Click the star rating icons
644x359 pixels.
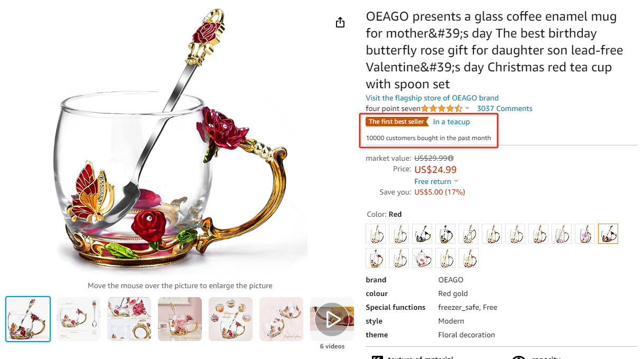point(442,109)
